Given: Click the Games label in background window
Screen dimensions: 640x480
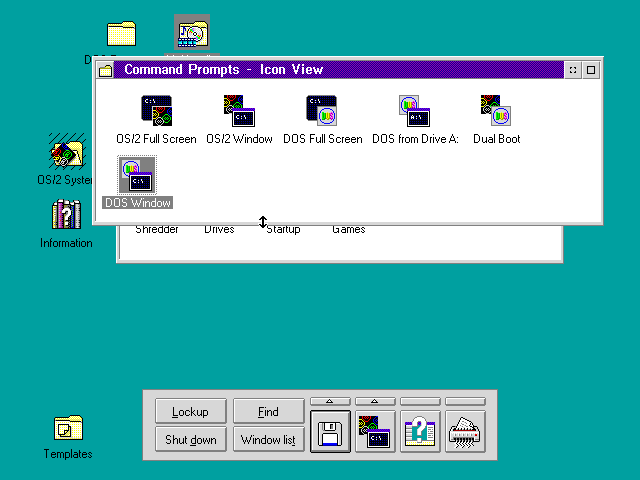Looking at the screenshot, I should (x=349, y=230).
